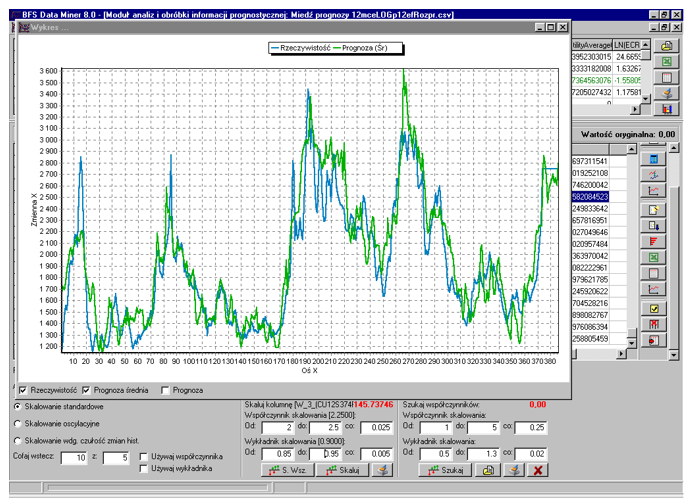Screen dimensions: 690x500
Task: Click scroll-down arrow of lower numeric table
Action: [632, 342]
